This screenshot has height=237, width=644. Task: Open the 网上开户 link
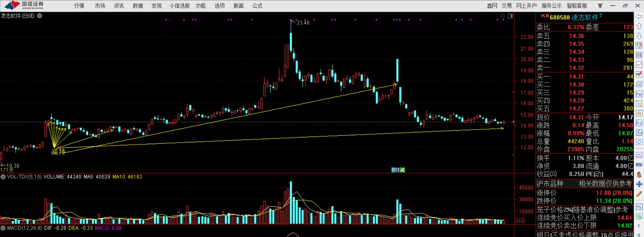pyautogui.click(x=526, y=6)
